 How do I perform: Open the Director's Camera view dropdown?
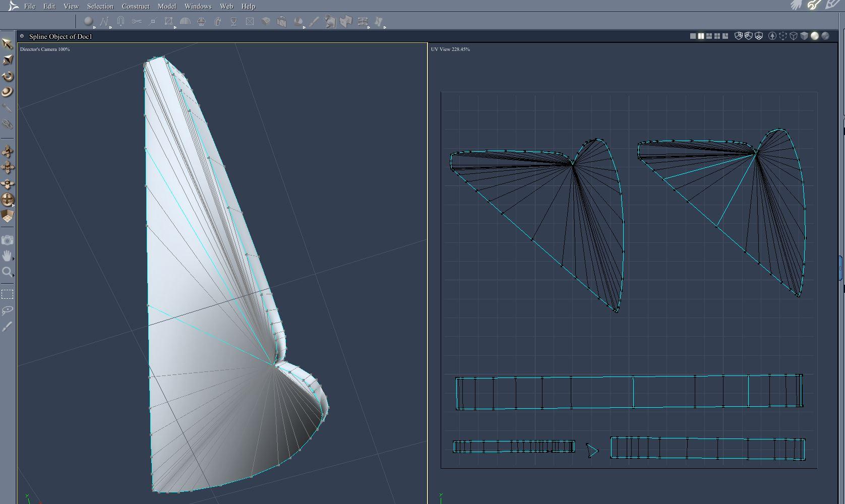45,49
